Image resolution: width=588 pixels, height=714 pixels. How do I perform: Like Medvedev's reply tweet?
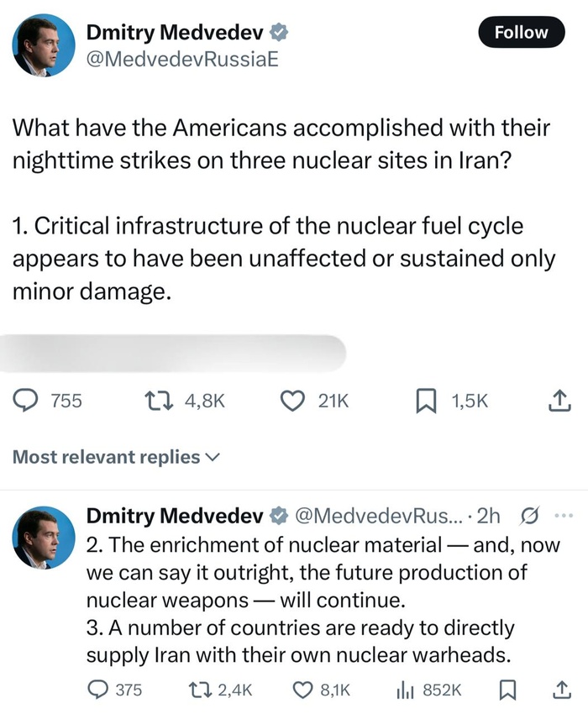point(303,689)
